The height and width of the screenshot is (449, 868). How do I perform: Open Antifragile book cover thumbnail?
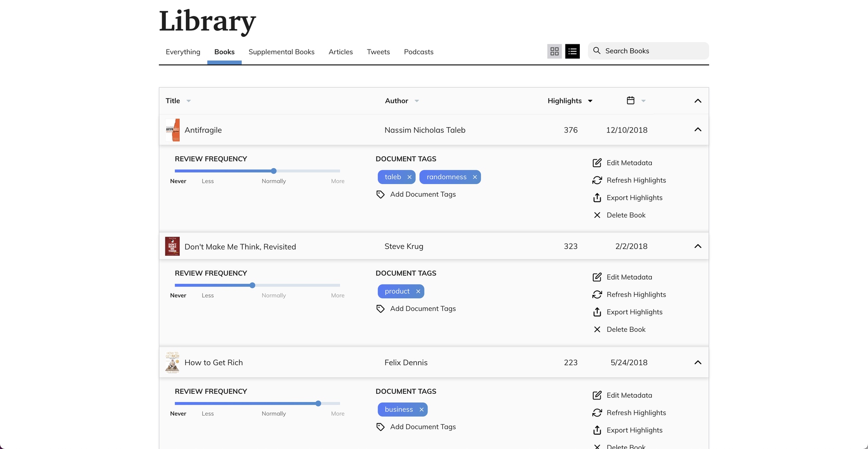[x=172, y=130]
